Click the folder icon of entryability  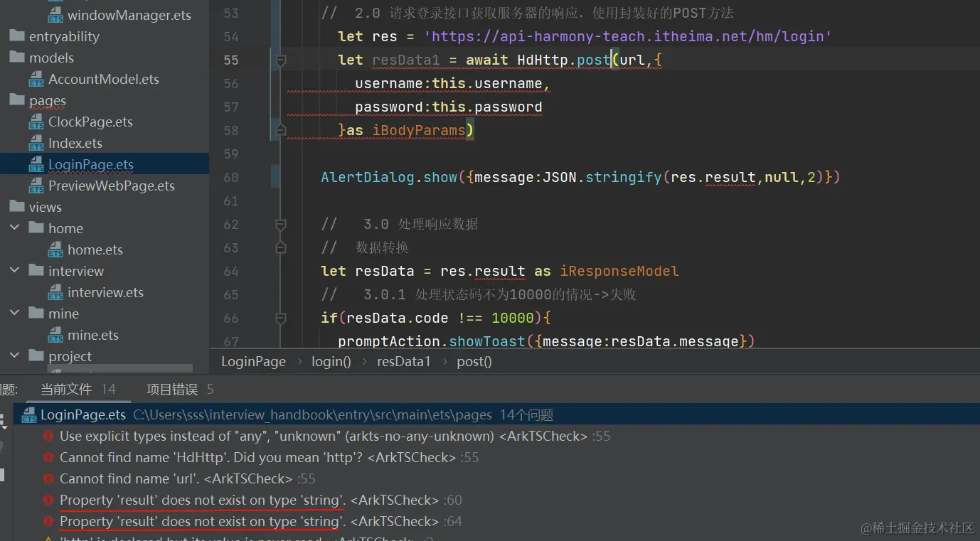17,36
